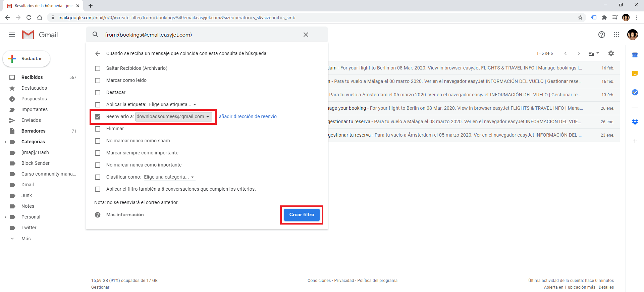Get add-ons with the plus icon
The height and width of the screenshot is (292, 644).
click(x=635, y=141)
